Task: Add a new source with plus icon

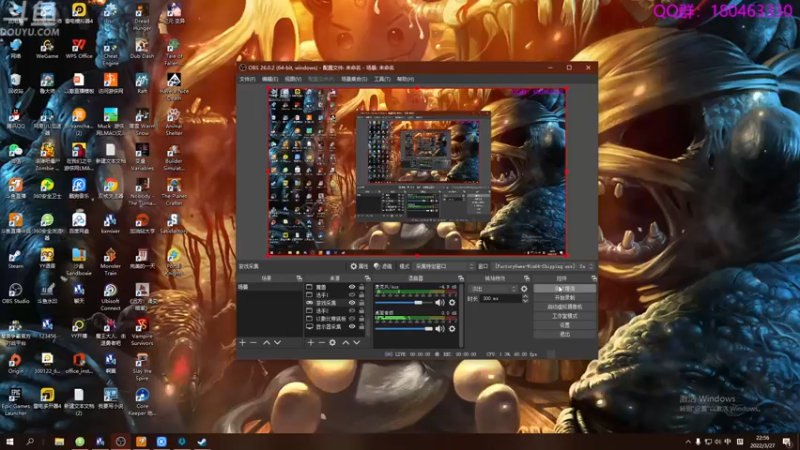Action: click(x=311, y=342)
